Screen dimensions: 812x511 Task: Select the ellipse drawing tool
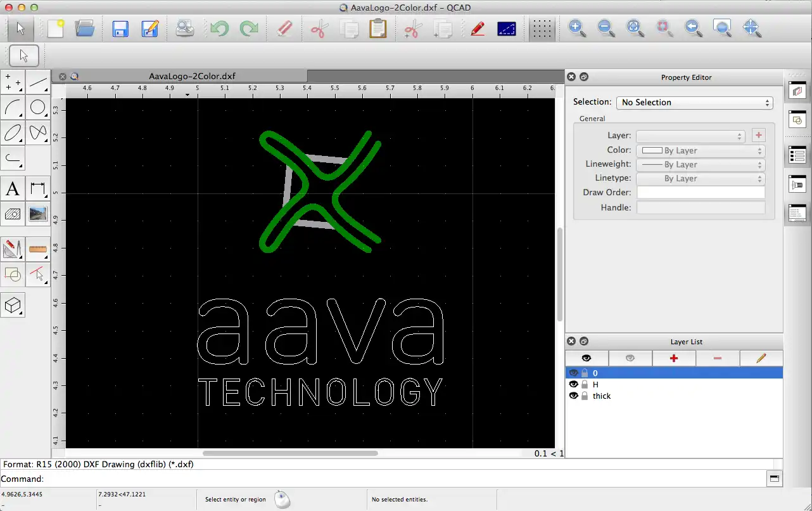13,133
